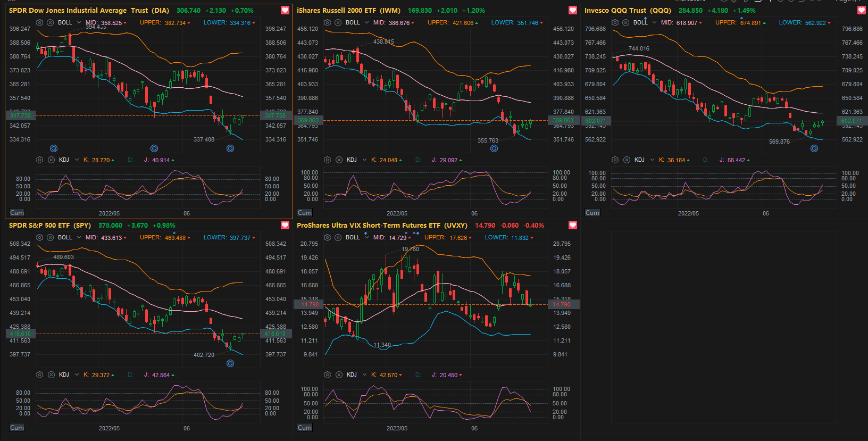Click the UPPER 382.734 value on DIA chart

click(165, 23)
